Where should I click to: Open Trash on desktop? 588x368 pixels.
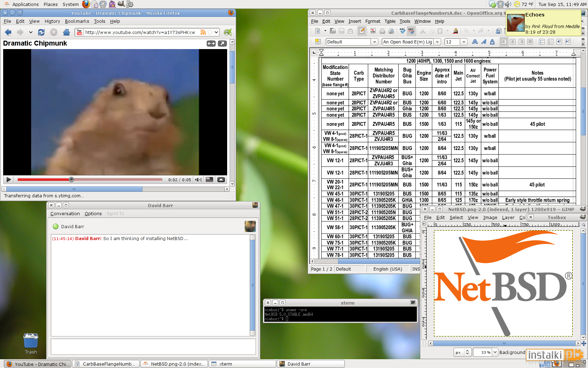[31, 344]
